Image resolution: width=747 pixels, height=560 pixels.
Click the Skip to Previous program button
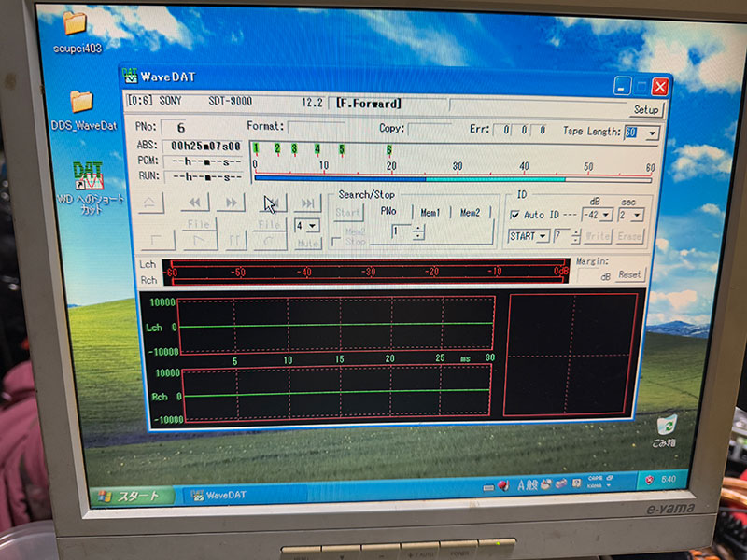pyautogui.click(x=273, y=203)
